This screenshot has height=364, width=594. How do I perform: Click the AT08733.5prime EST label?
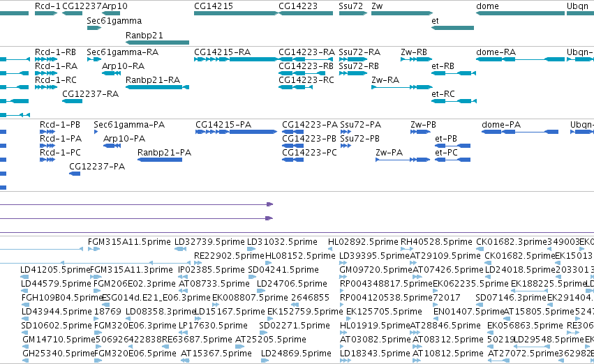coord(214,284)
